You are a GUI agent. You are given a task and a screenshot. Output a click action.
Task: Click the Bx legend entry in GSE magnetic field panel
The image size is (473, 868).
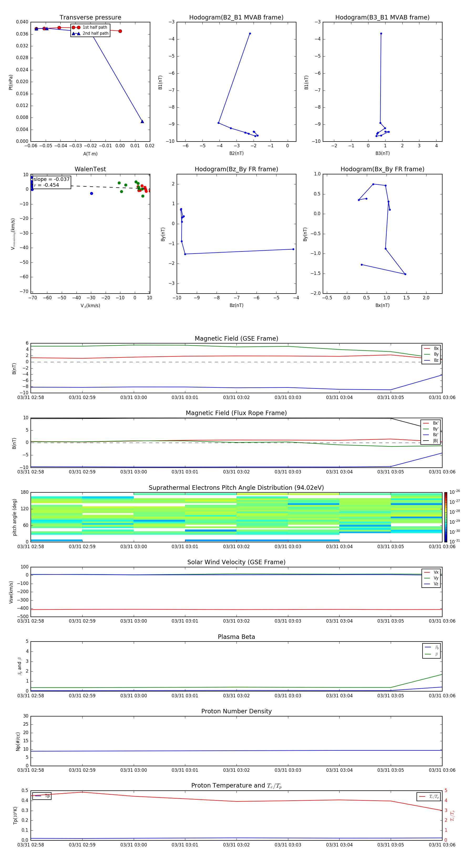[x=431, y=349]
